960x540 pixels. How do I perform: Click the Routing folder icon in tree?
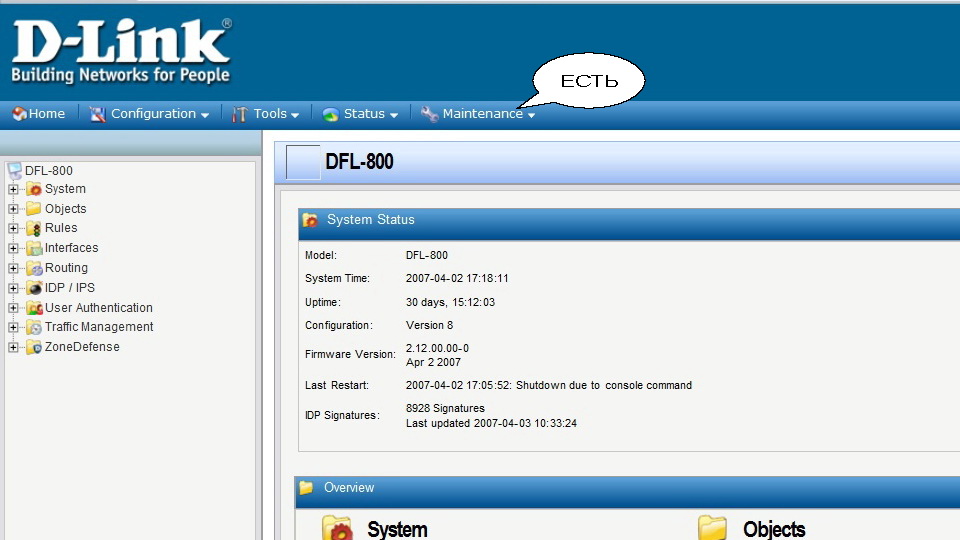34,268
